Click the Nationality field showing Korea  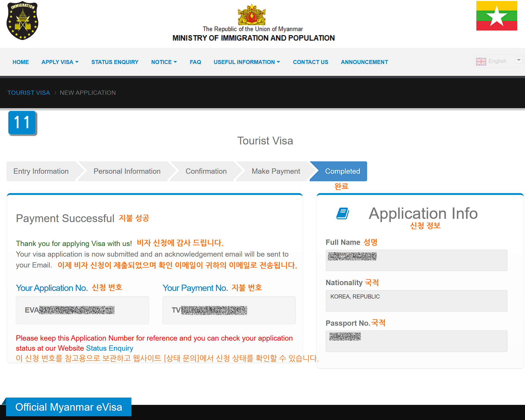(x=416, y=301)
